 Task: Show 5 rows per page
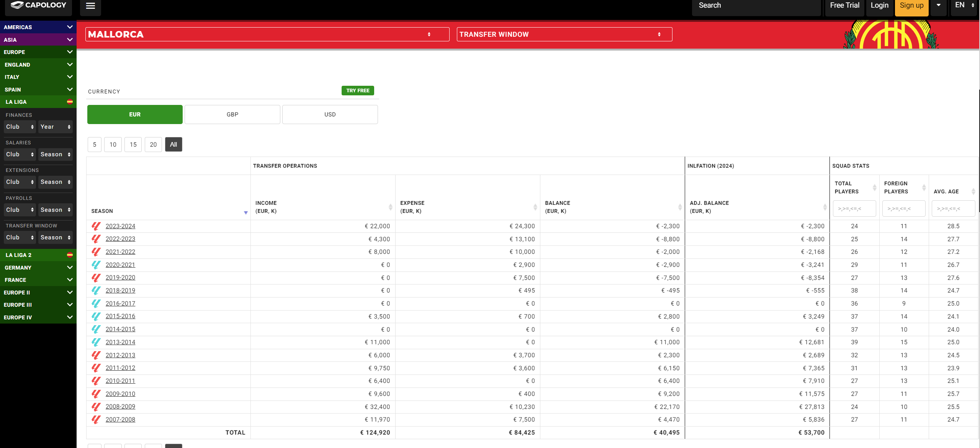click(95, 145)
